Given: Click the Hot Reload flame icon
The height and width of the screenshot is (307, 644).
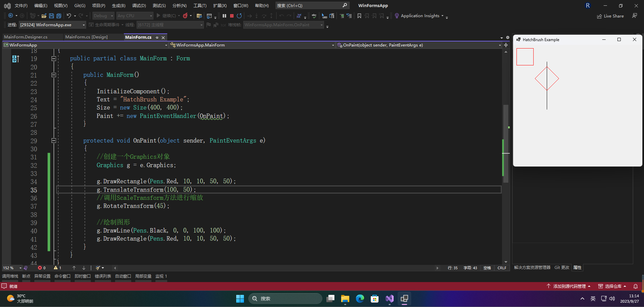Looking at the screenshot, I should pyautogui.click(x=185, y=16).
